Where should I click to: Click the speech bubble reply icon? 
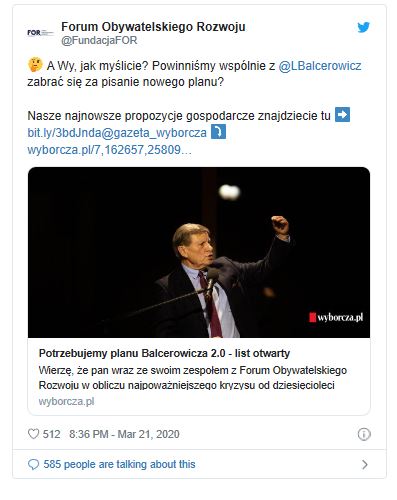click(x=33, y=464)
